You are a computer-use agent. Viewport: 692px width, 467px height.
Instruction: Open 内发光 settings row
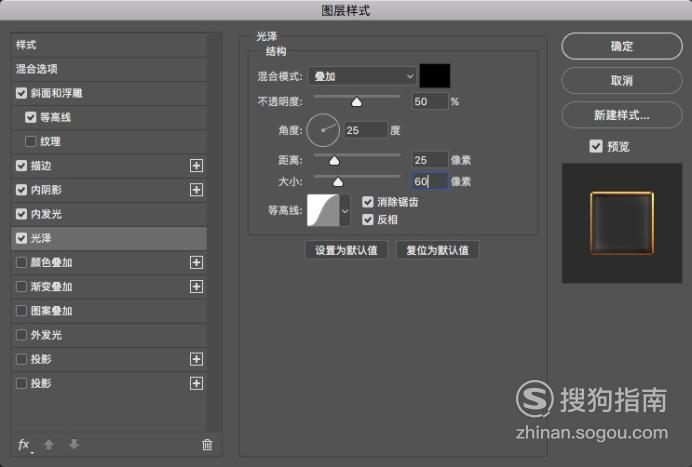[x=109, y=214]
